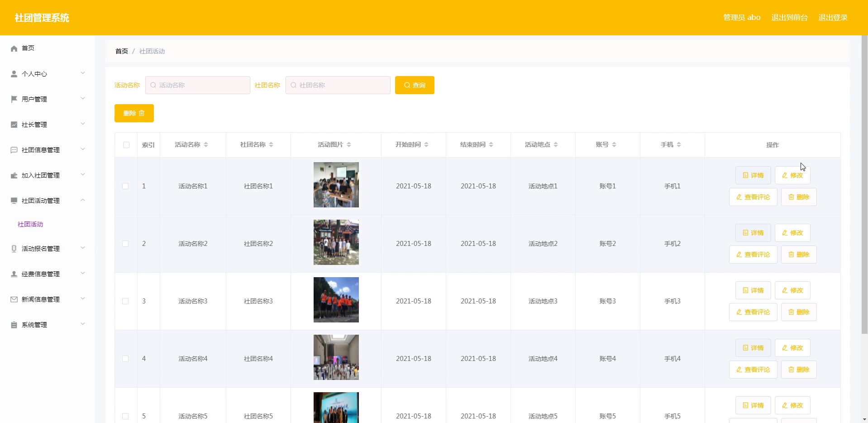Click the cell 账号4
This screenshot has height=423, width=868.
point(608,359)
